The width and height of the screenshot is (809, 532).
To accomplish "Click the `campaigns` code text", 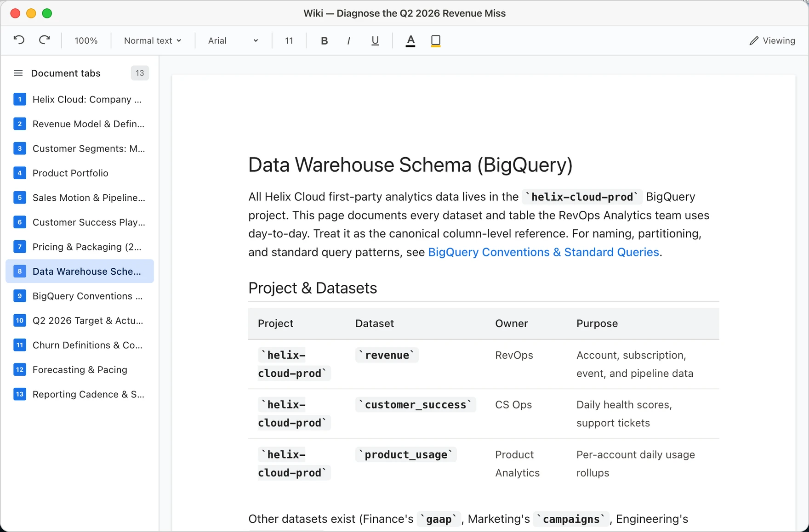I will click(571, 519).
